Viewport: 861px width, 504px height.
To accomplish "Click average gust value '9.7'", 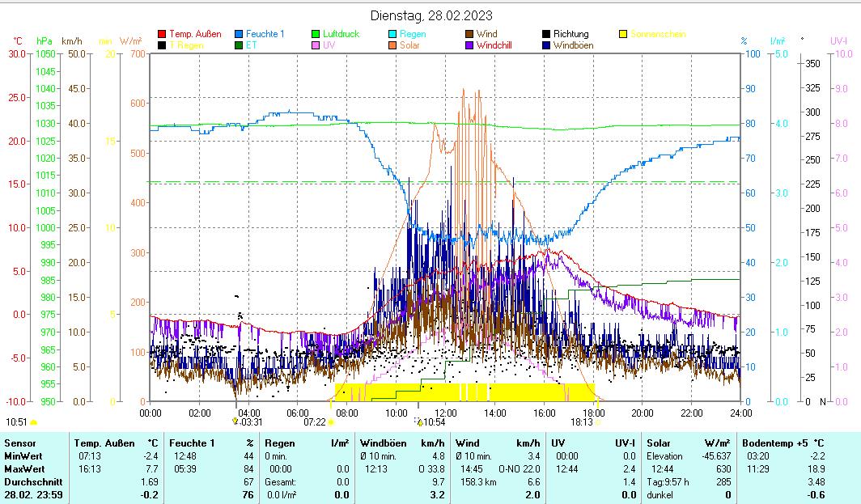I will coord(439,482).
